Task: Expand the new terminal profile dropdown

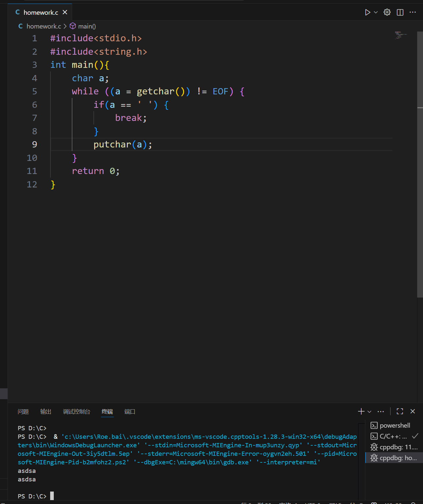Action: point(370,412)
